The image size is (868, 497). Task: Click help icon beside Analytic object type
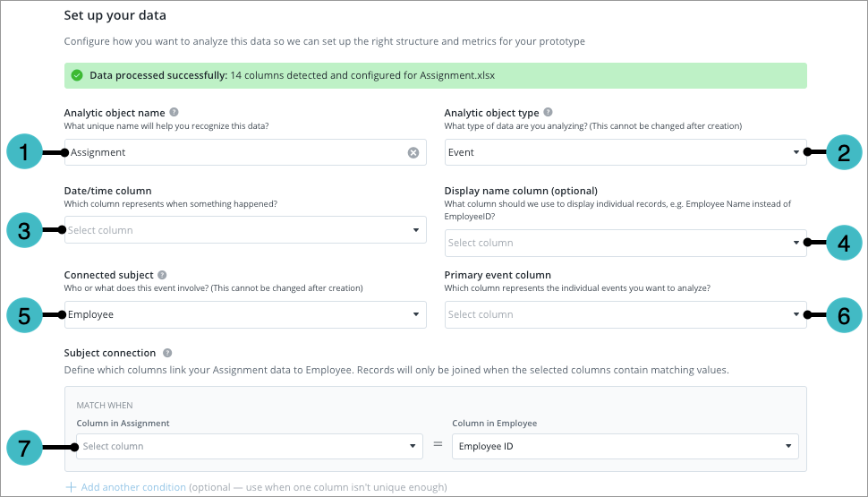pos(548,113)
